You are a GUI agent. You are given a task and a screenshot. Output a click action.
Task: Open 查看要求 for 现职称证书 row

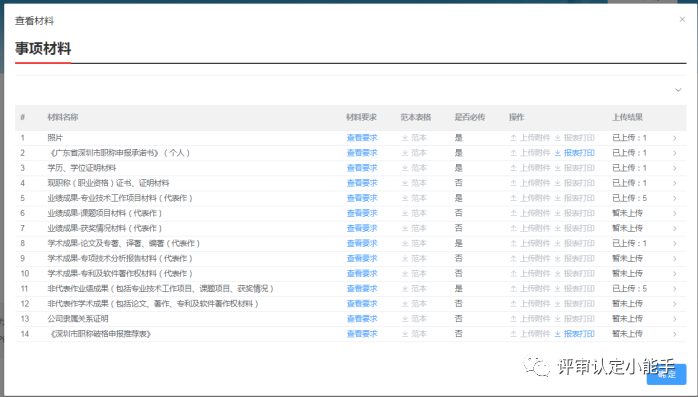[362, 183]
